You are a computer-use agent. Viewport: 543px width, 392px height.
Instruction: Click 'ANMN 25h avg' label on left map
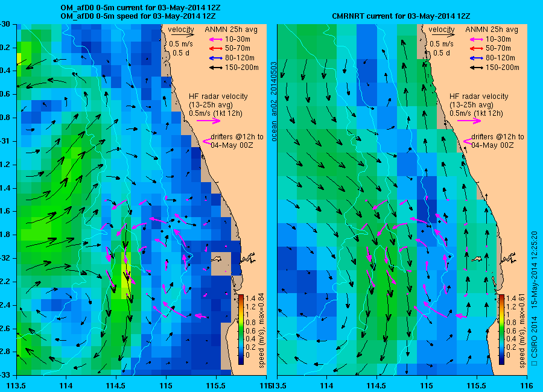pos(231,30)
